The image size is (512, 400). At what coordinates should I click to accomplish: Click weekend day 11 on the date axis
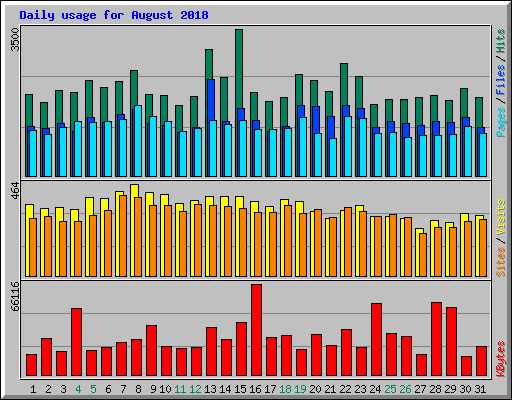click(180, 389)
